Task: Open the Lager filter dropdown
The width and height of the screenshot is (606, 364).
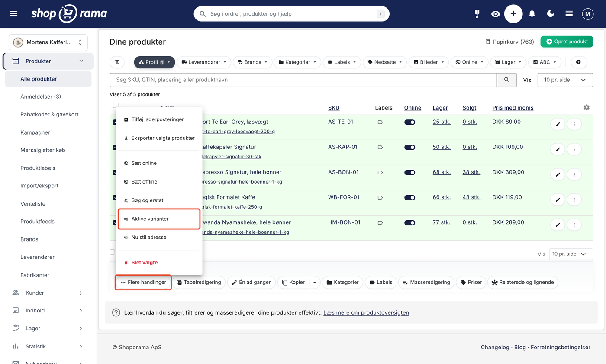Action: click(x=508, y=62)
